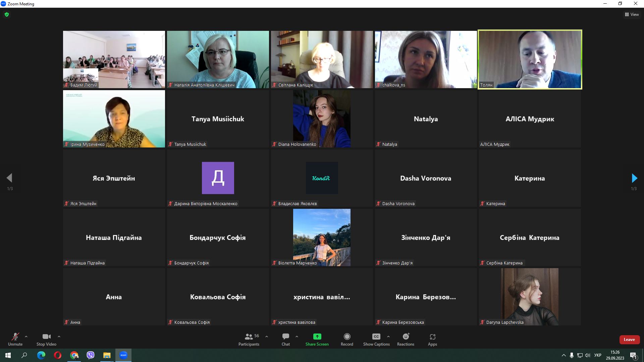This screenshot has height=362, width=644.
Task: Expand video options arrow beside Stop Video
Action: coord(59,337)
